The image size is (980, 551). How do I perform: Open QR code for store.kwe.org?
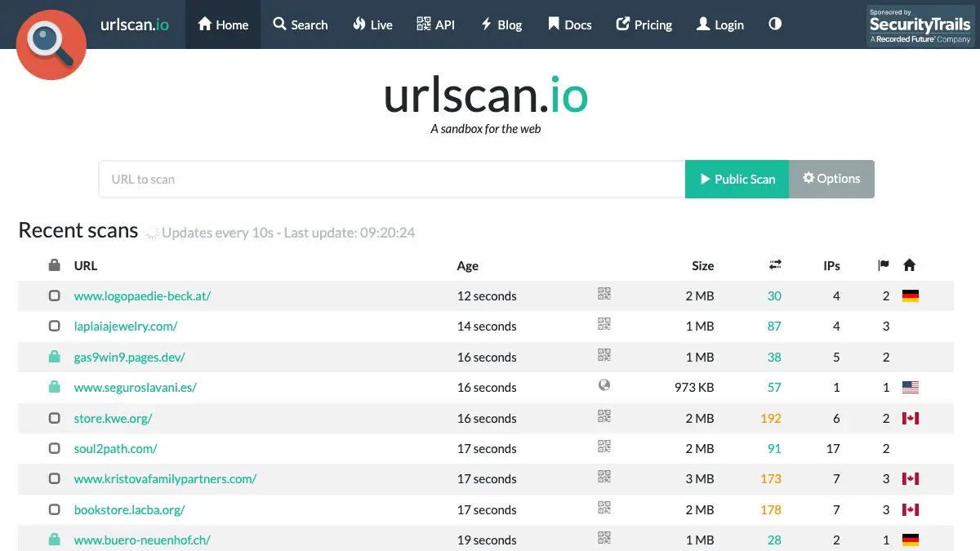pos(604,416)
